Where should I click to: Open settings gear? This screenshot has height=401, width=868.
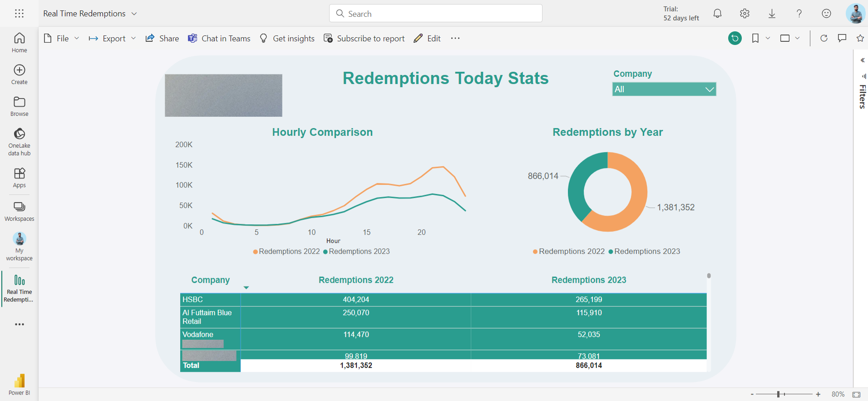[745, 14]
